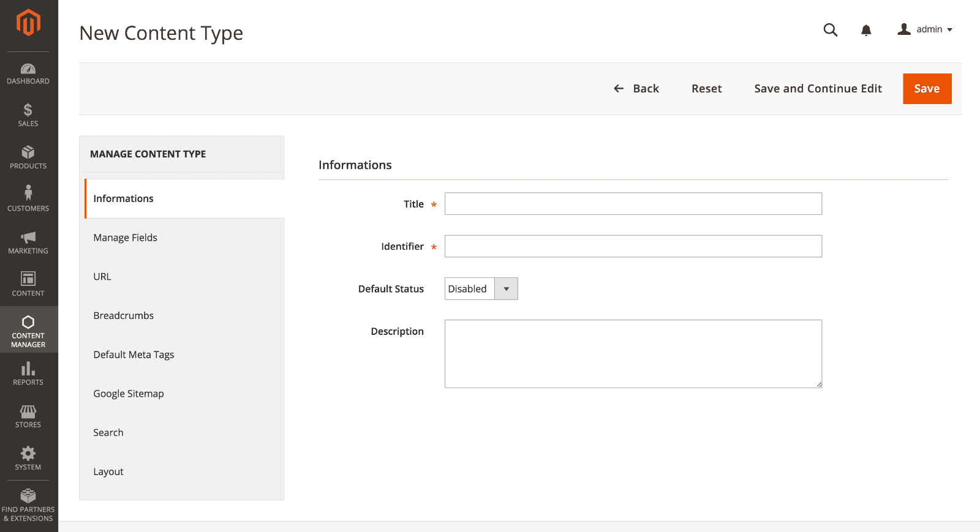Click the Informations section heading
980x532 pixels.
pyautogui.click(x=355, y=165)
